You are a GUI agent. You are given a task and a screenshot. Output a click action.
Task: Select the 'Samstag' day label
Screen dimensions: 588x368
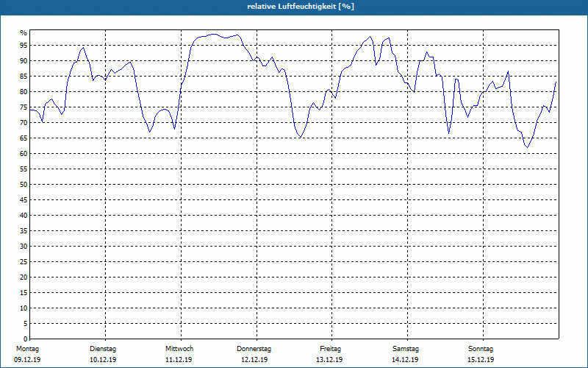click(406, 349)
